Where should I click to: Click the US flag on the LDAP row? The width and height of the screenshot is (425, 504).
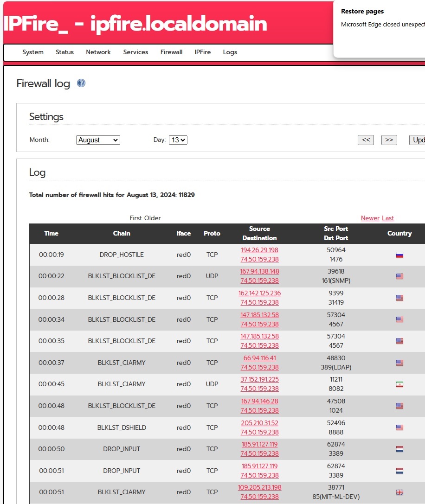point(399,363)
